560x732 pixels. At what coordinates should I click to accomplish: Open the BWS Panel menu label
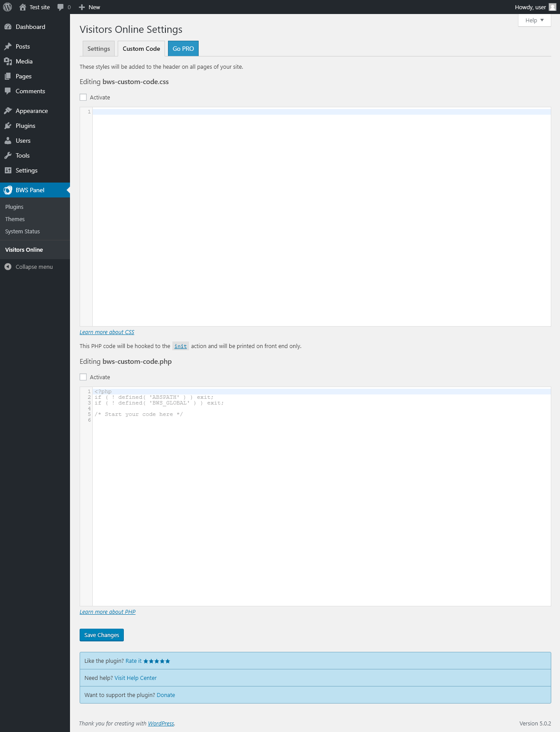[x=30, y=190]
